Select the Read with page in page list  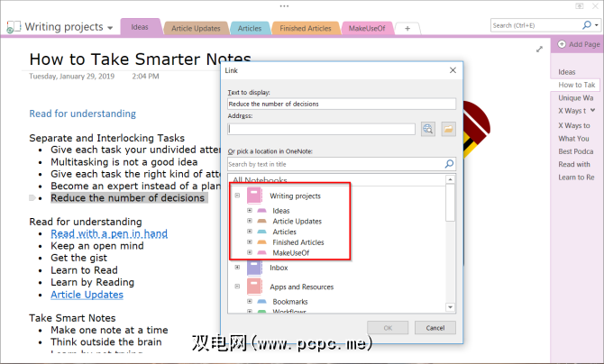576,165
